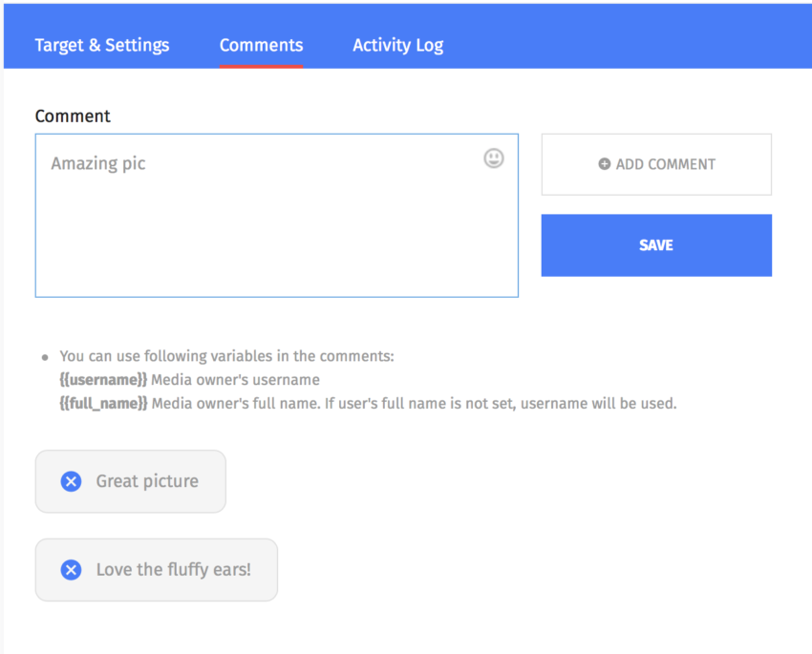Click the bullet point before variables hint
Image resolution: width=812 pixels, height=654 pixels.
(x=44, y=357)
